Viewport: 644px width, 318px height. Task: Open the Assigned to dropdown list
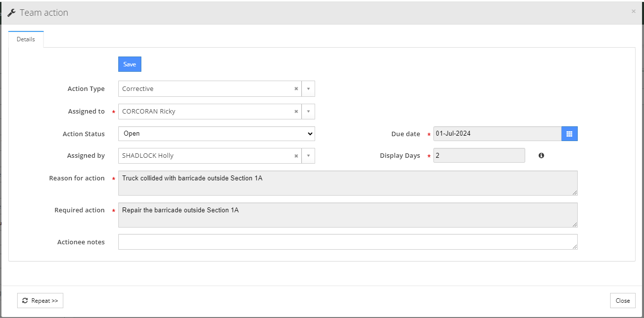coord(308,111)
